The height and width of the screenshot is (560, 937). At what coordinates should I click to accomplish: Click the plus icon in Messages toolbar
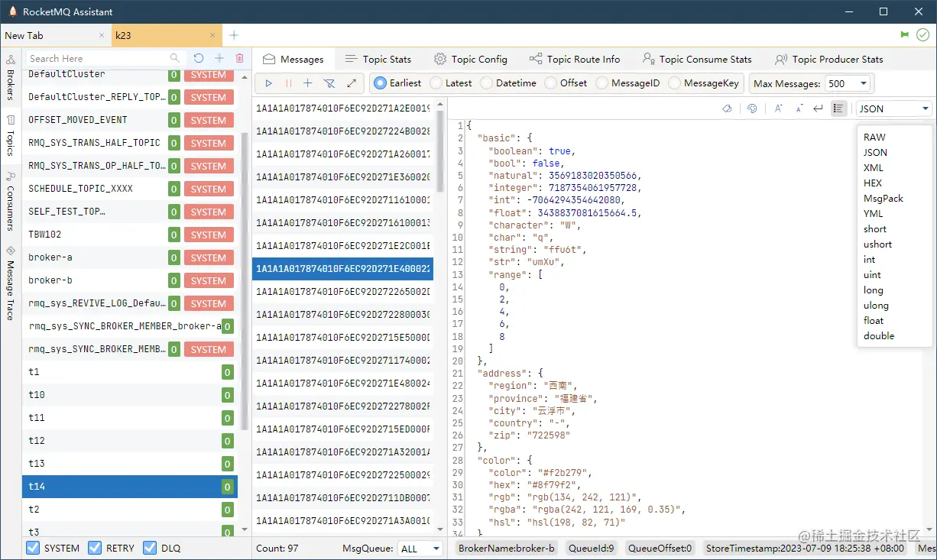coord(308,83)
